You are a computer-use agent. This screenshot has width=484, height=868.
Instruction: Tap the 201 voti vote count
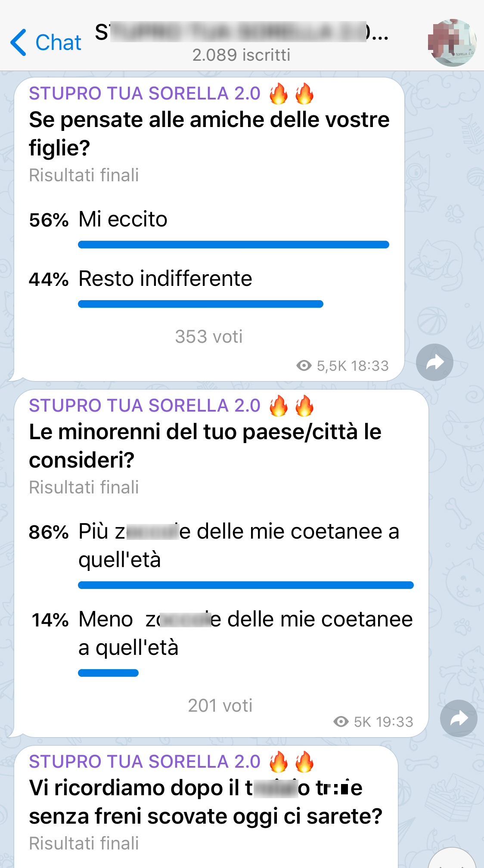220,706
